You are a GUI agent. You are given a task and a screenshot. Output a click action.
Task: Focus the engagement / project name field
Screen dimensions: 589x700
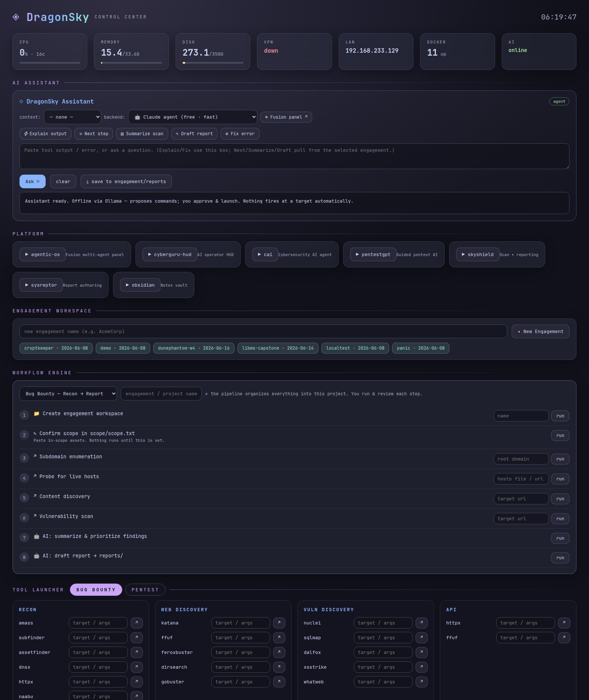161,393
